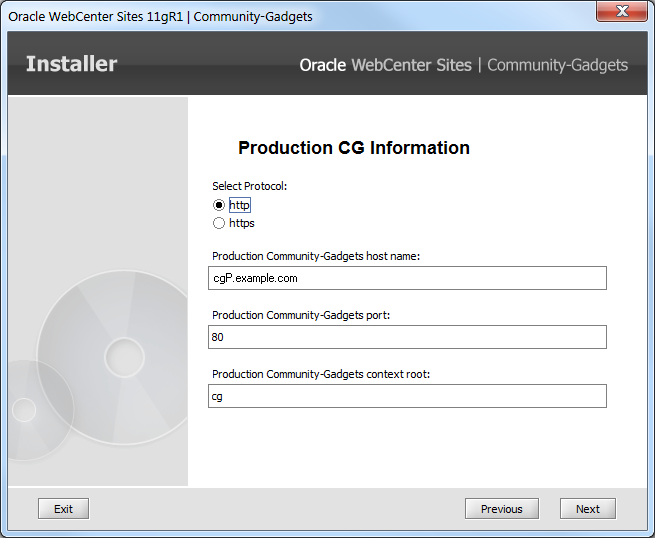
Task: Select the https protocol radio button
Action: point(219,223)
